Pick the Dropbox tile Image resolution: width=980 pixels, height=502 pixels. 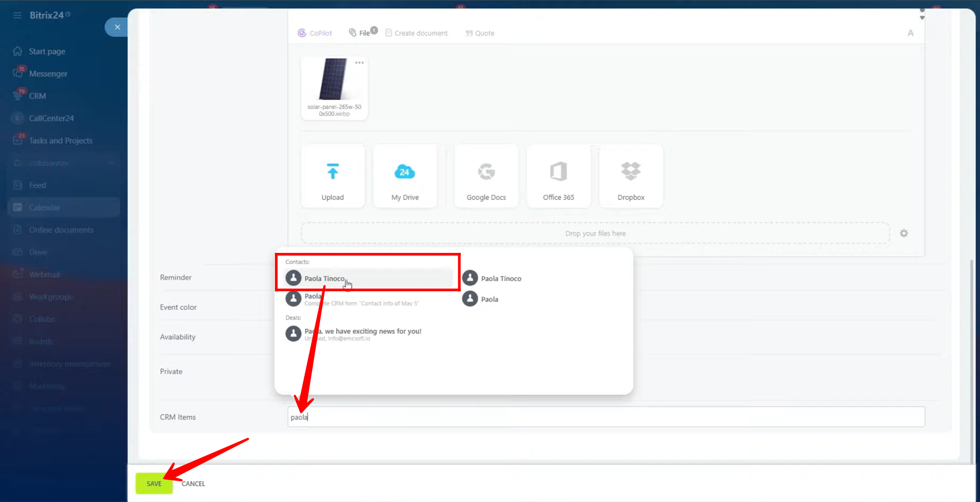(631, 176)
